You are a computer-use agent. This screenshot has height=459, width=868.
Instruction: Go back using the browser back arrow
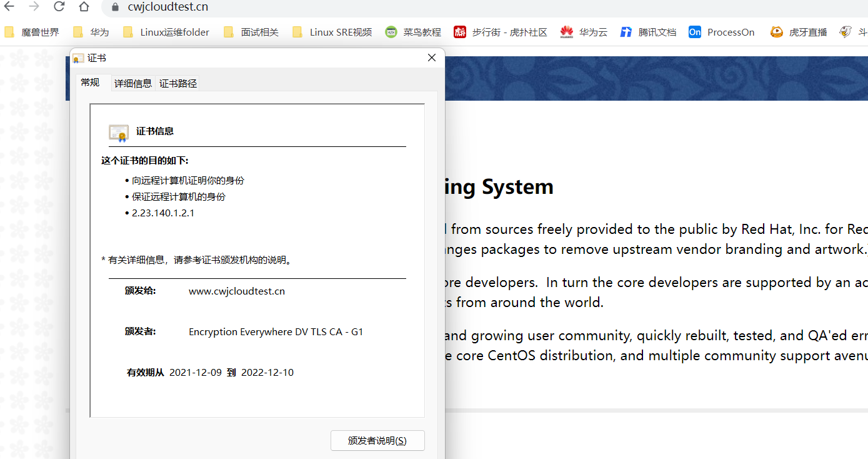[x=9, y=7]
